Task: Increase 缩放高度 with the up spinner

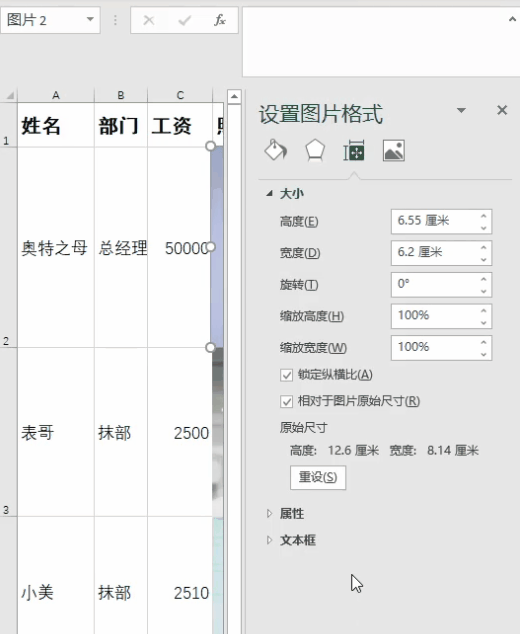Action: (484, 311)
